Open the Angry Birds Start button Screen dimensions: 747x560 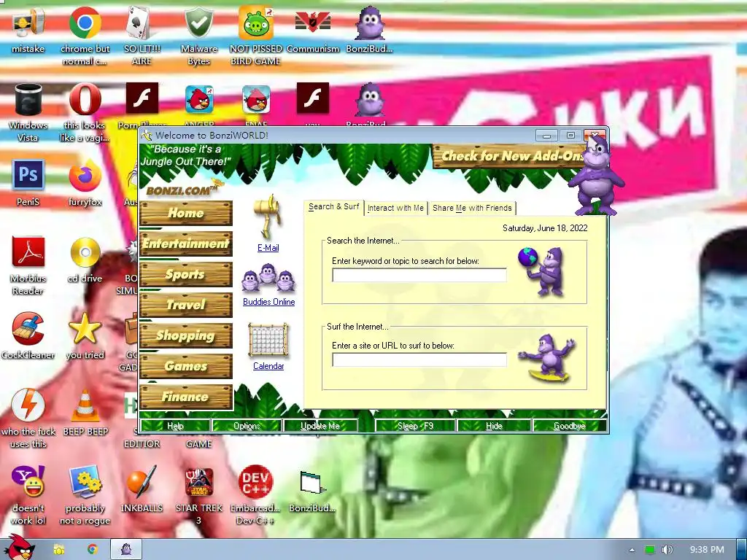19,548
